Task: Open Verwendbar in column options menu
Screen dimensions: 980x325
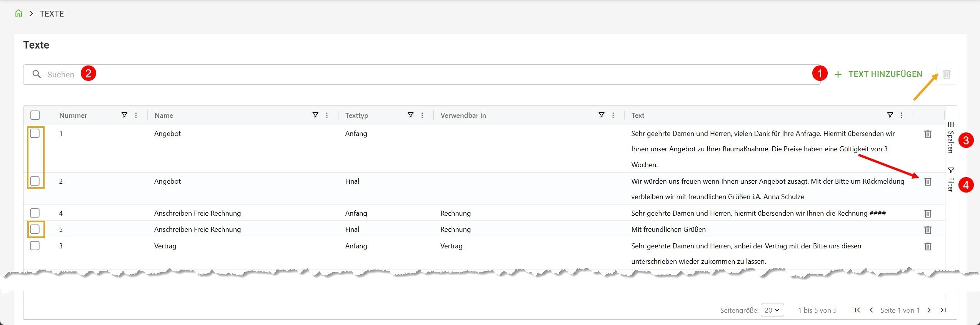Action: (613, 115)
